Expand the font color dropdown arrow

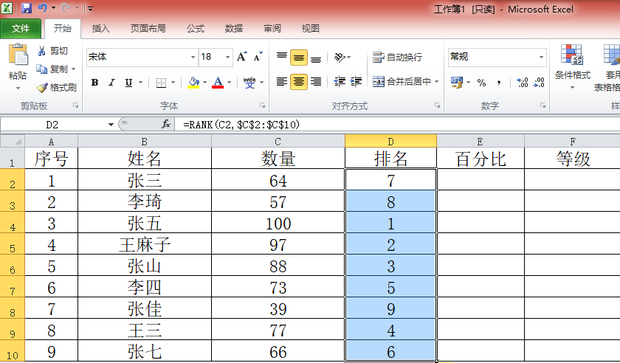(229, 83)
